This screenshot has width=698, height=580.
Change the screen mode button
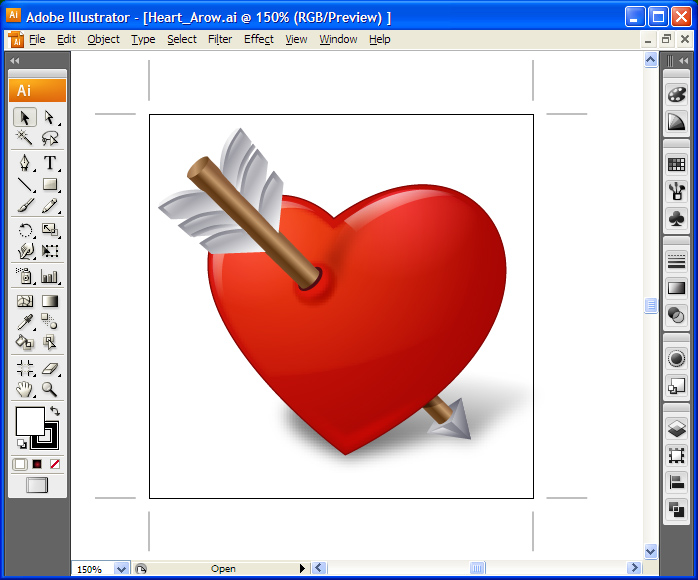[x=37, y=485]
